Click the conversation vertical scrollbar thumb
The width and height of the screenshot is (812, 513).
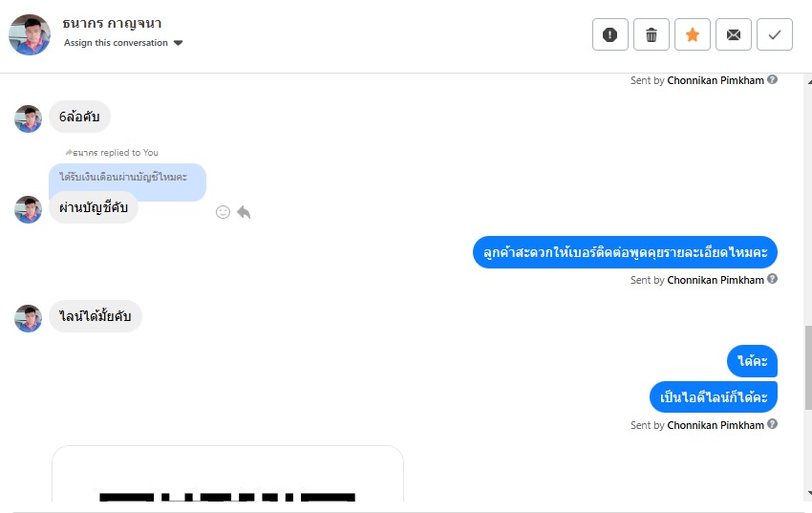pyautogui.click(x=808, y=368)
